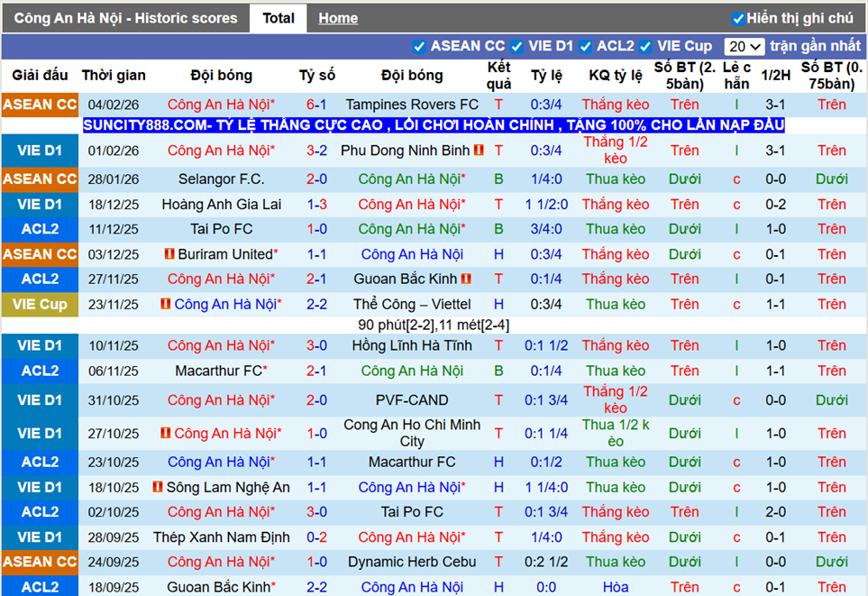
Task: Open the 6-1 score on 04/02/26
Action: pyautogui.click(x=316, y=105)
